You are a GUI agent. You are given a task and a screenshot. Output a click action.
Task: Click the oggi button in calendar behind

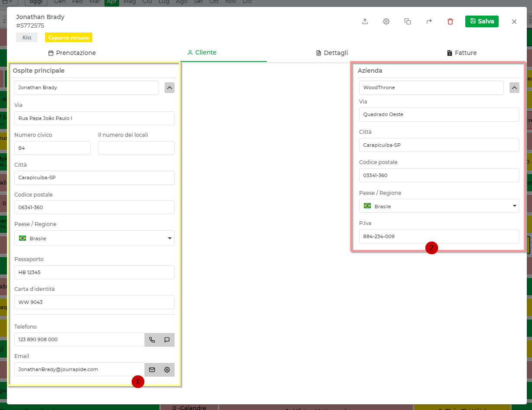coord(36,2)
